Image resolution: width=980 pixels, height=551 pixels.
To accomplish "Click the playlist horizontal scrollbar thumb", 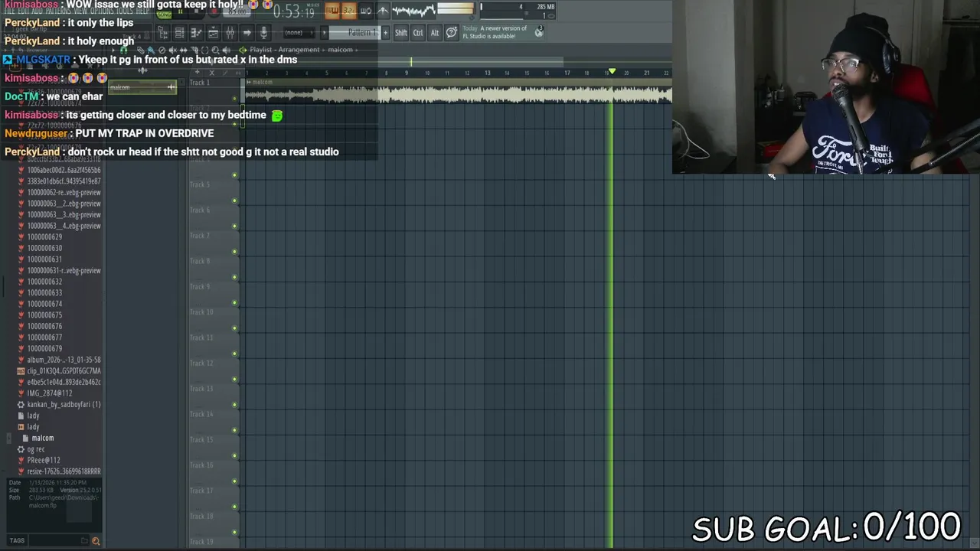I will (x=404, y=62).
